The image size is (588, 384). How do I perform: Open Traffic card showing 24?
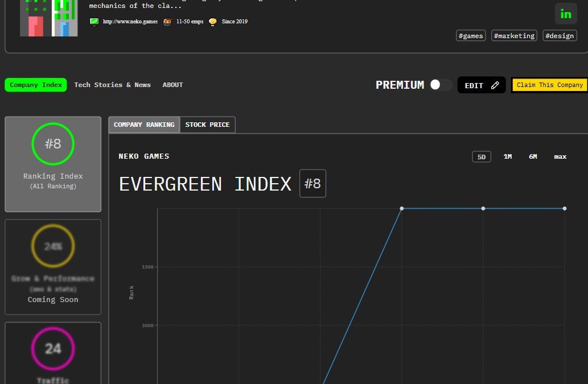(53, 353)
